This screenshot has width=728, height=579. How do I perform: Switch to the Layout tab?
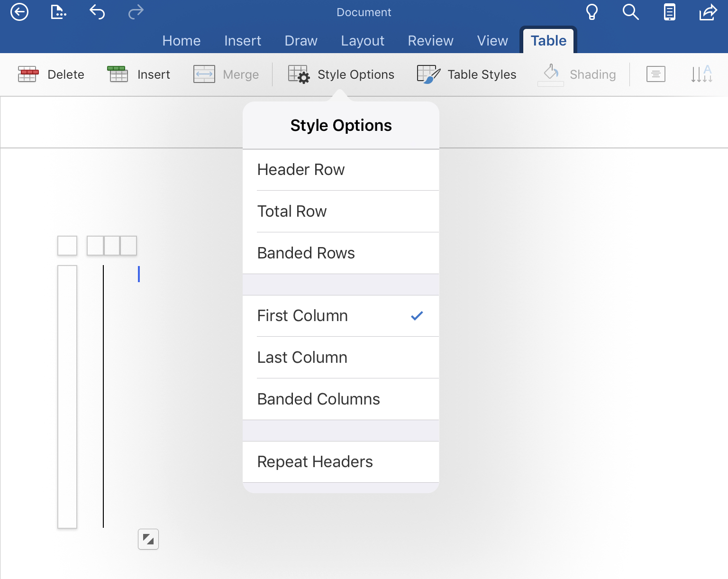coord(363,41)
